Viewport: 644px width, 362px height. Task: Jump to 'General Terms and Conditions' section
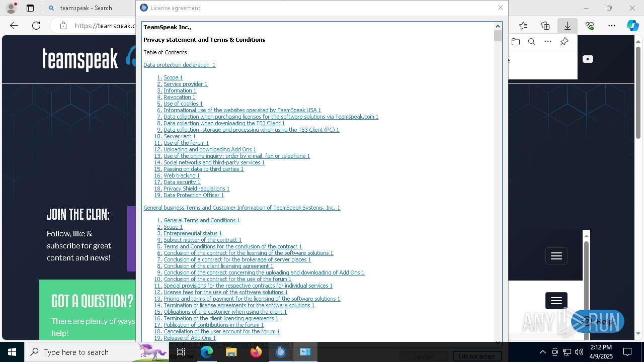coord(202,220)
